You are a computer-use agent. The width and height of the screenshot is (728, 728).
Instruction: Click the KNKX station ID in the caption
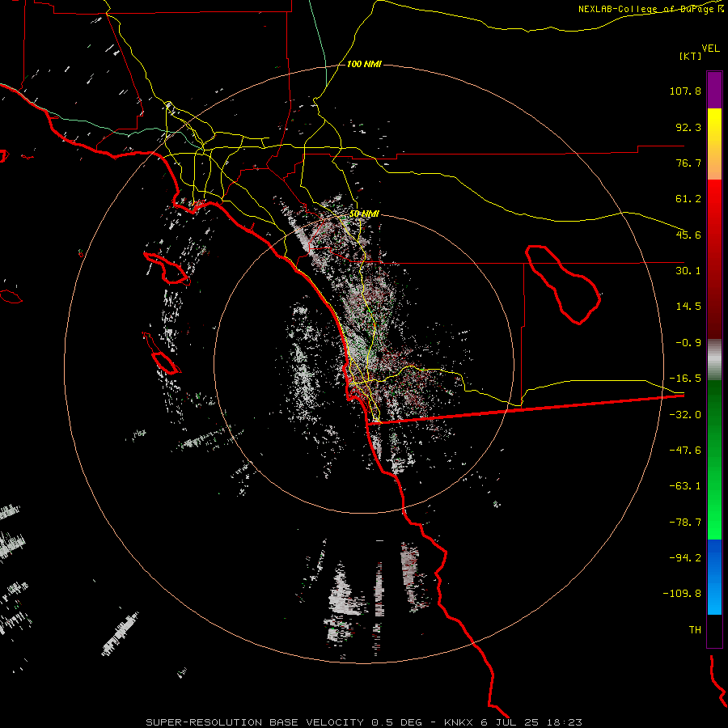[x=459, y=722]
